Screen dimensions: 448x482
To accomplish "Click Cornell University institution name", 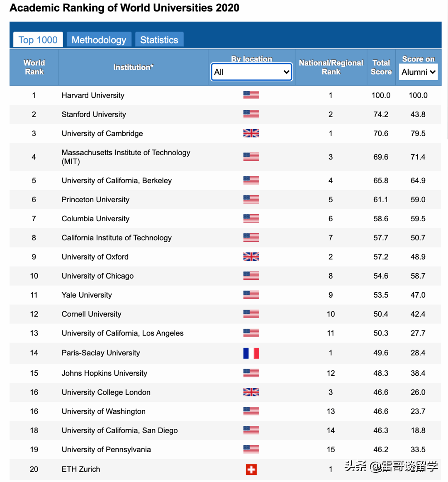I will point(92,314).
